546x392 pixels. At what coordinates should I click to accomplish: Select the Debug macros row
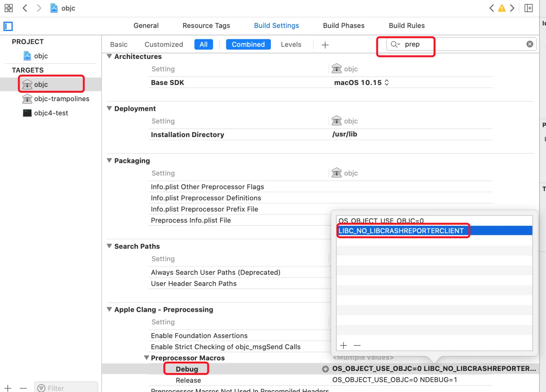(x=320, y=369)
